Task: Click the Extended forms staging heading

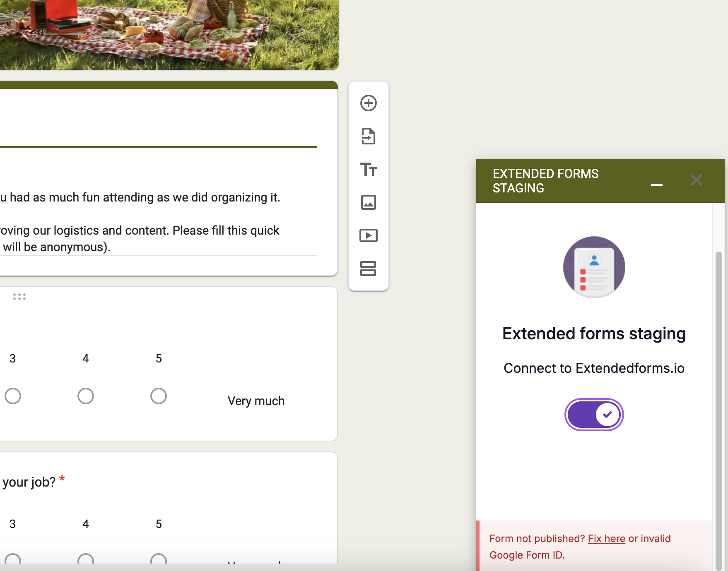Action: pos(594,333)
